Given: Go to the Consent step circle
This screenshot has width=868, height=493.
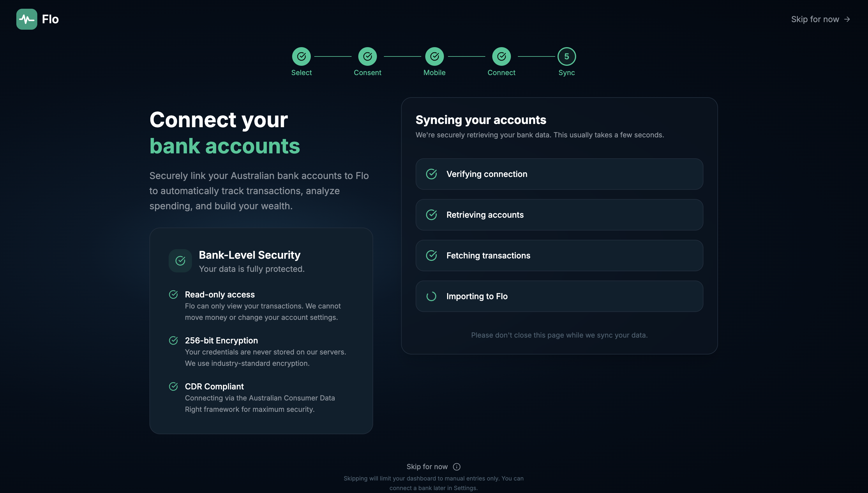Looking at the screenshot, I should tap(368, 56).
